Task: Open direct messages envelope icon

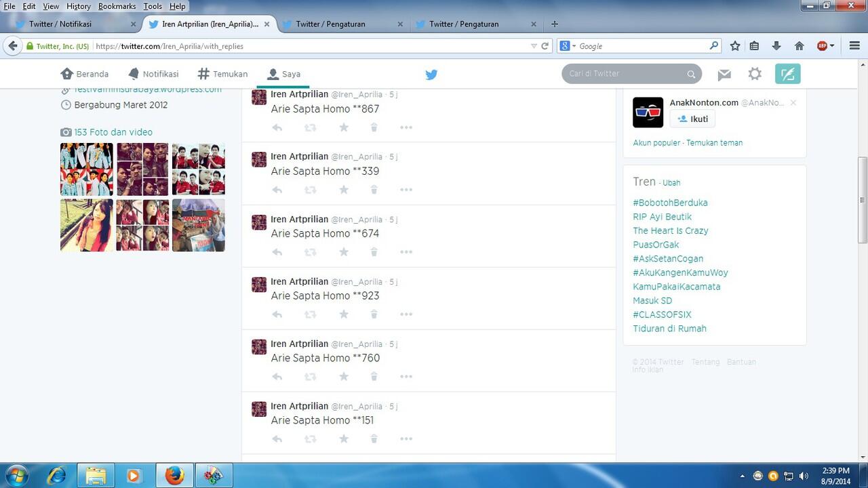Action: click(724, 75)
